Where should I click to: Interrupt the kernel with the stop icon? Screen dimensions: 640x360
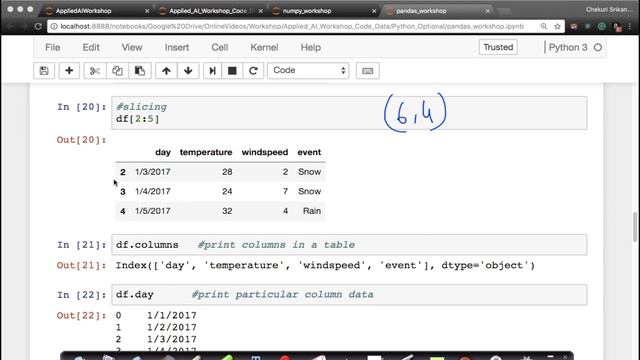point(232,71)
